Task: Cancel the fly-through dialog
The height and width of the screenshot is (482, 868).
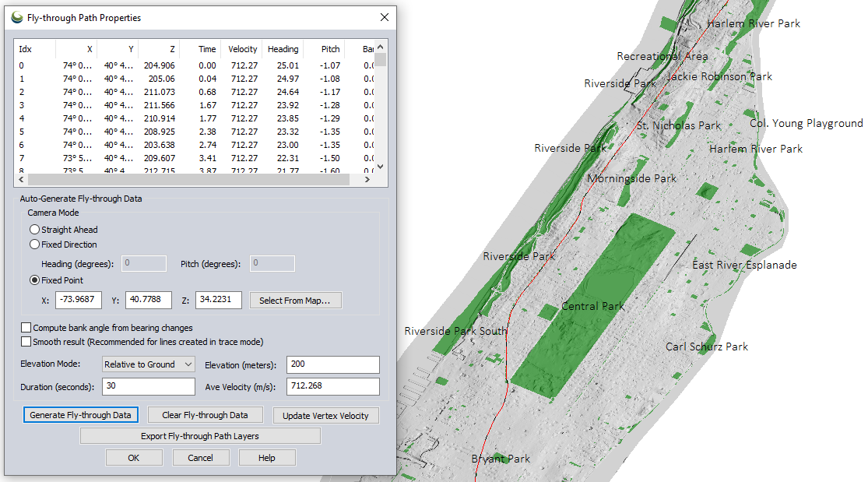Action: tap(200, 458)
